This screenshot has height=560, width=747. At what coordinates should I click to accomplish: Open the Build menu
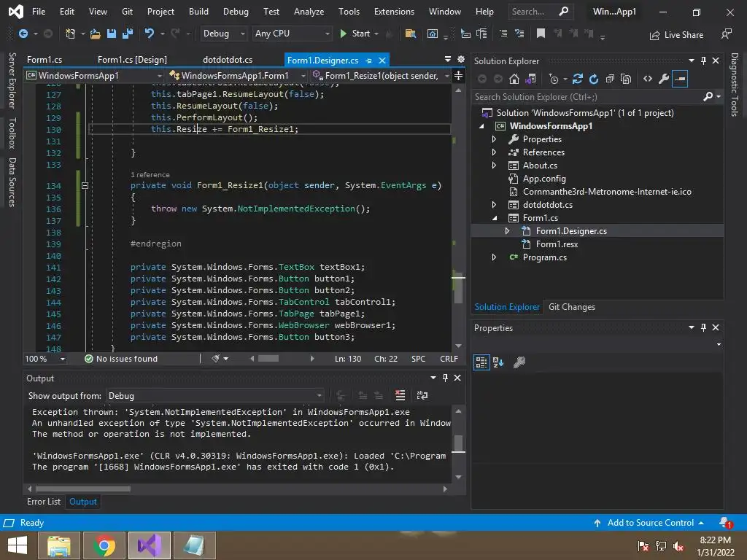[198, 12]
